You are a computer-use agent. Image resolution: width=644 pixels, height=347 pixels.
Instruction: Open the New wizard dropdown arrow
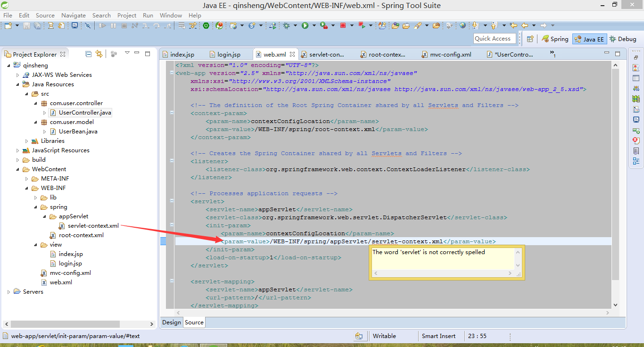[x=17, y=25]
